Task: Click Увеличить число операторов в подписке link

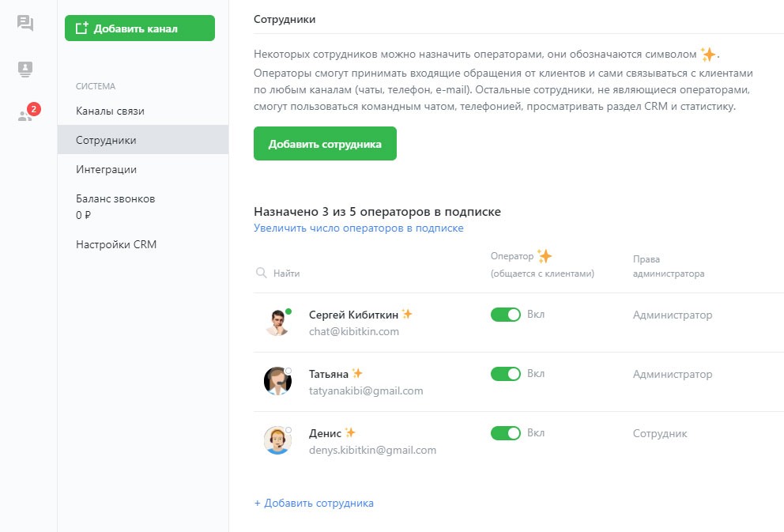Action: 358,228
